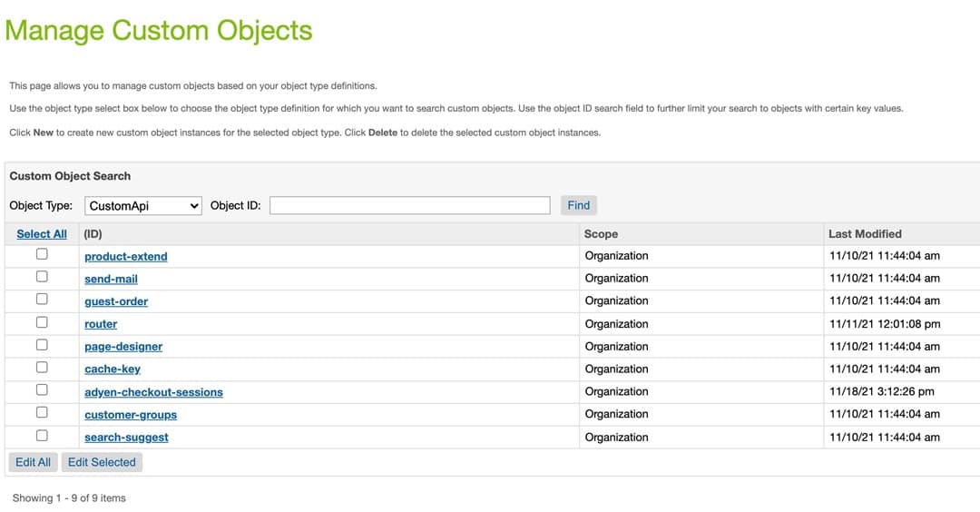Click the Object ID search field

(x=409, y=205)
